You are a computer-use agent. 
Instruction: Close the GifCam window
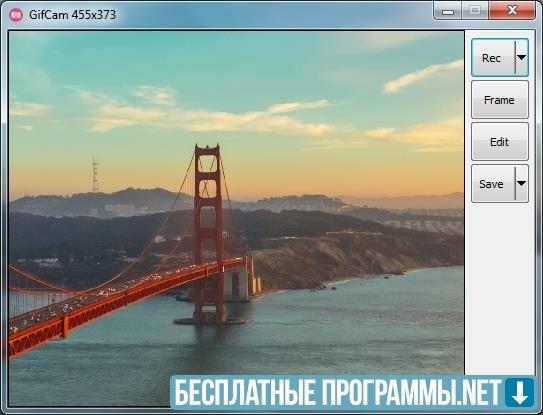point(512,11)
